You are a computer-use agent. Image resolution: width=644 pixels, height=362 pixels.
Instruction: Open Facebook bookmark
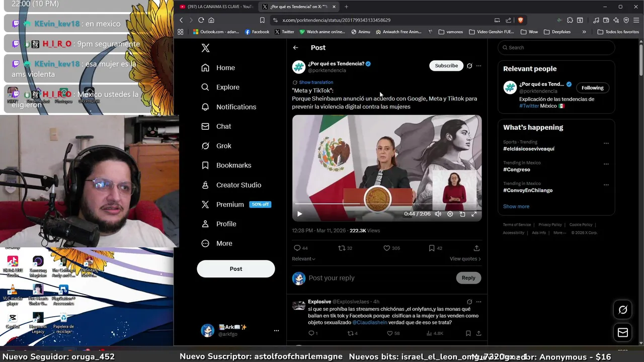pos(257,32)
